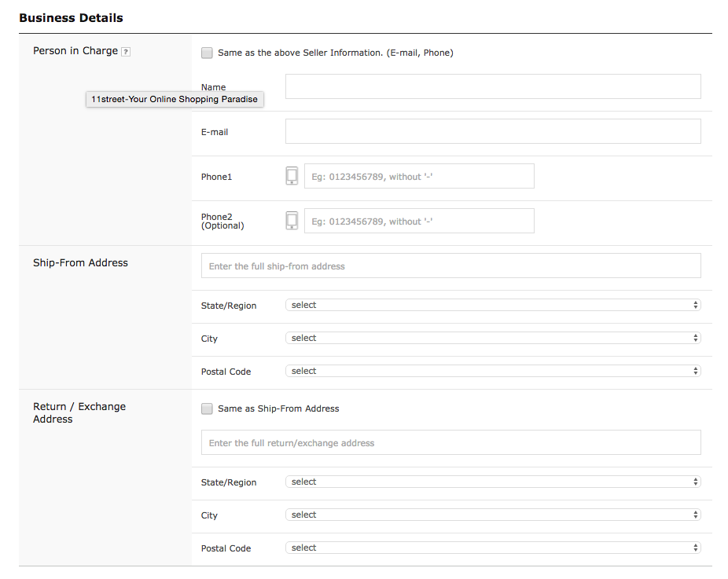Click the Phone1 mobile device icon

292,176
